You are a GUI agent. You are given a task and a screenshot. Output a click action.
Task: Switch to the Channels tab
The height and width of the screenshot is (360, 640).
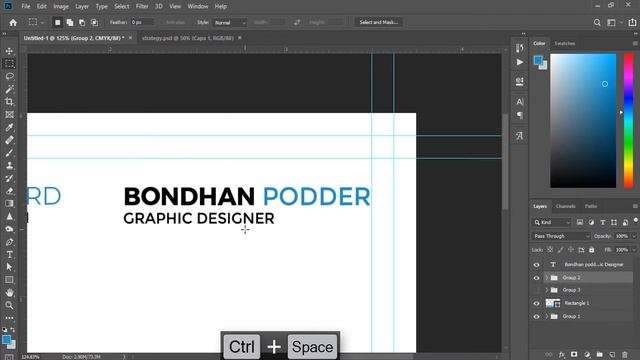tap(565, 206)
